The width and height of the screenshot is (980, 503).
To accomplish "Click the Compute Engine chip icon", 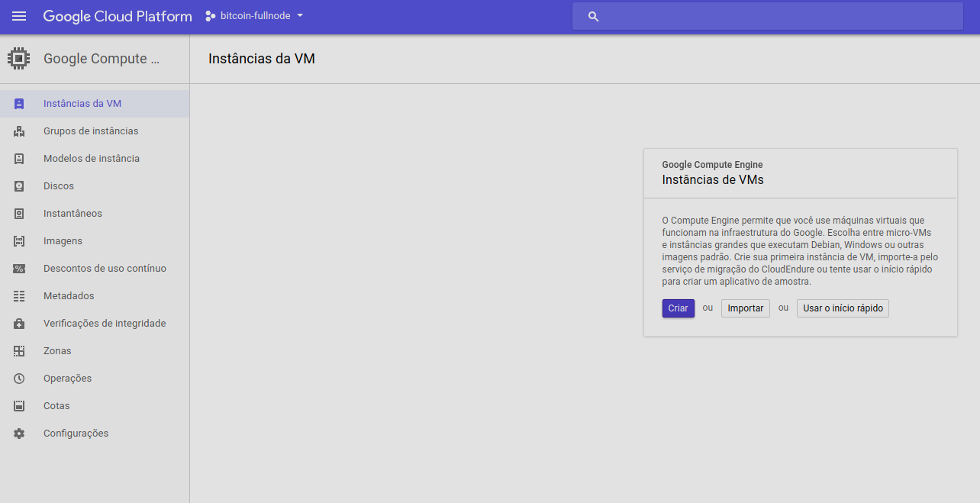I will (18, 59).
